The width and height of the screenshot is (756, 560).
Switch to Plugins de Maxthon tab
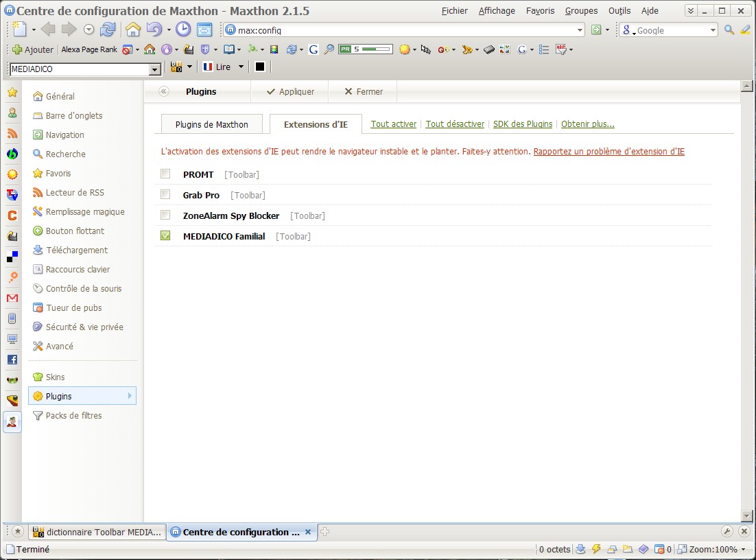point(212,124)
